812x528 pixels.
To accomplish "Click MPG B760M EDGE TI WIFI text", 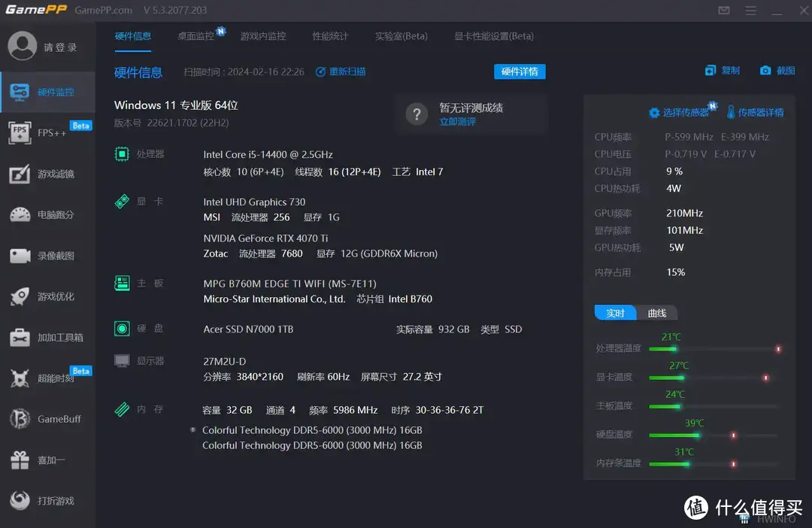I will pos(289,284).
